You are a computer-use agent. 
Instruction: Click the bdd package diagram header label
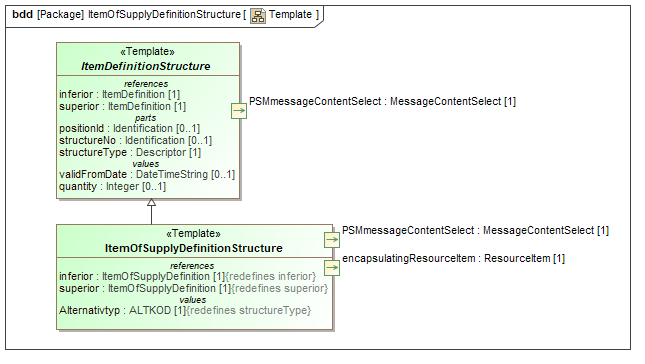(x=165, y=15)
